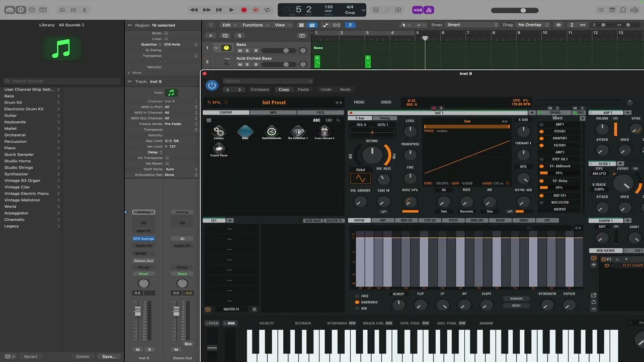This screenshot has height=362, width=644.
Task: Go to beginning of project
Action: 219,10
